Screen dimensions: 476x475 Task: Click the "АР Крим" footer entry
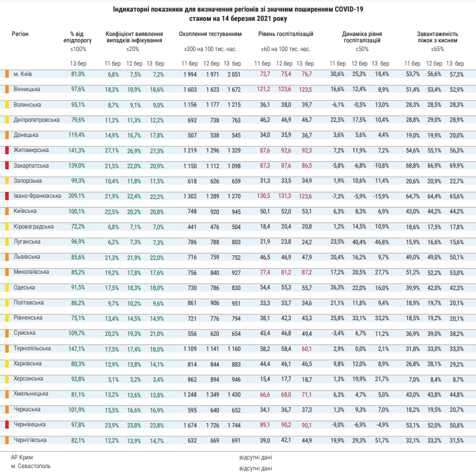[23, 457]
